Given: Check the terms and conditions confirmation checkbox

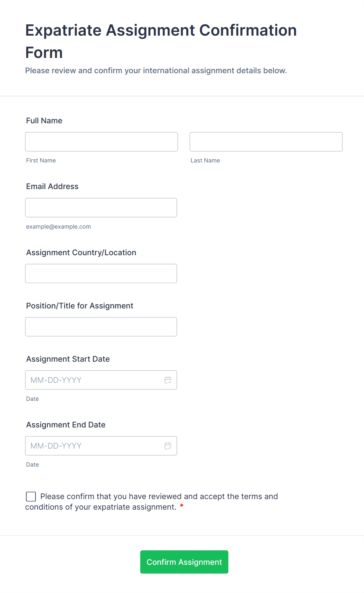Looking at the screenshot, I should click(x=31, y=497).
